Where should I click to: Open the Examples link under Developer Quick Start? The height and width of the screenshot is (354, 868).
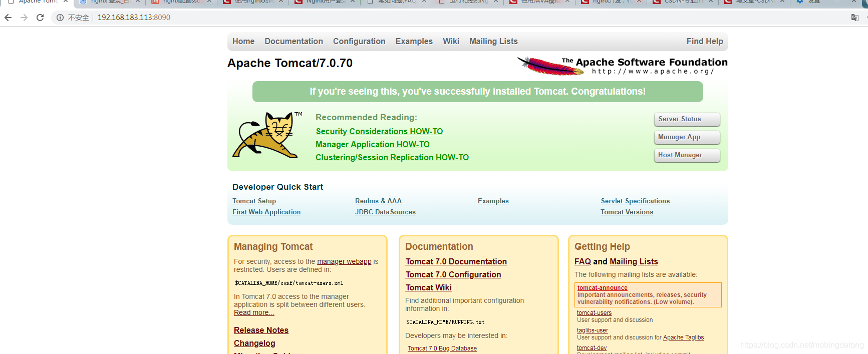pyautogui.click(x=493, y=201)
